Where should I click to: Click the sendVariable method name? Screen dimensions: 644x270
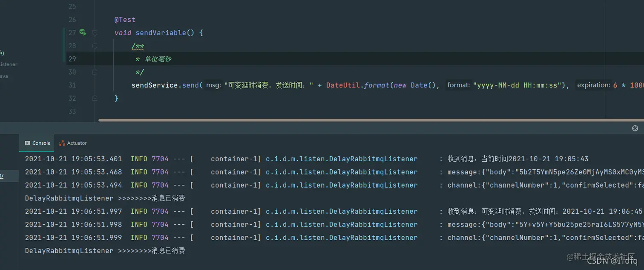(x=161, y=33)
